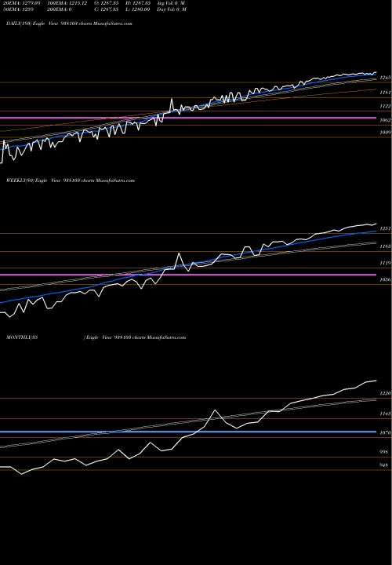This screenshot has height=565, width=392.
Task: Click the 1183 price label on weekly chart
Action: (385, 246)
